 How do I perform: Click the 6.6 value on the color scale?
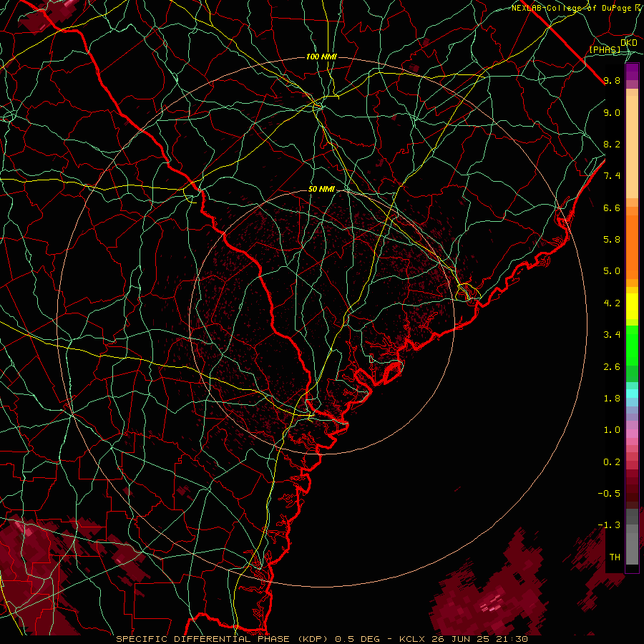click(x=612, y=208)
